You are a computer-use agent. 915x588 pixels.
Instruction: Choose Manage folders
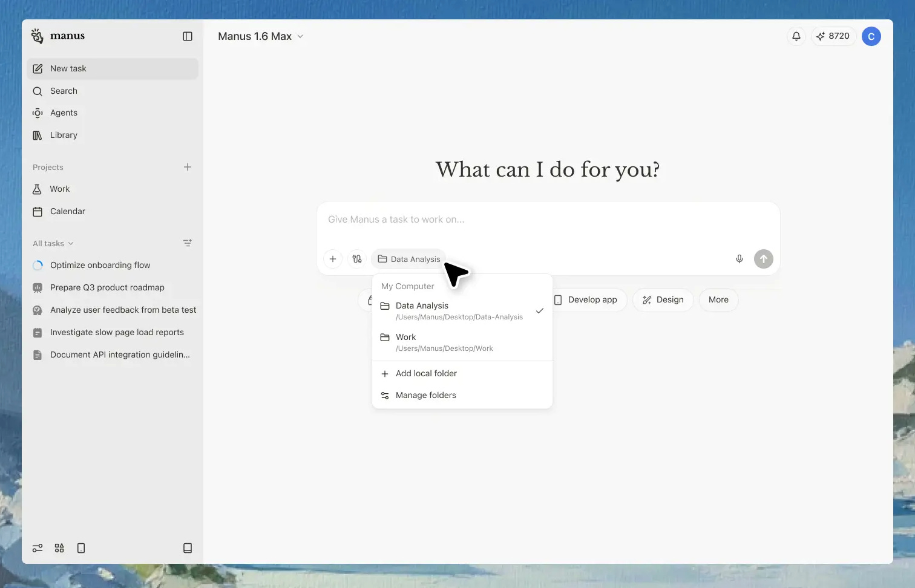[x=462, y=395]
